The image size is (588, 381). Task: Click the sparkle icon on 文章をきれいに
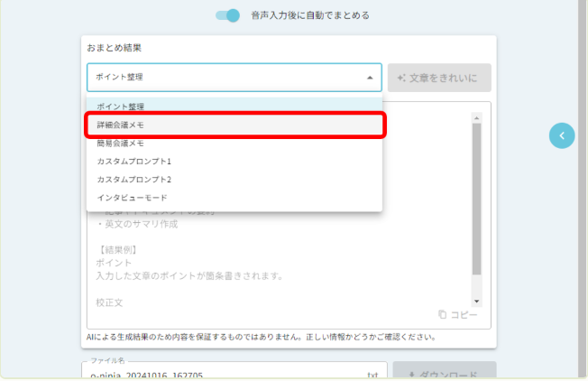tap(402, 78)
